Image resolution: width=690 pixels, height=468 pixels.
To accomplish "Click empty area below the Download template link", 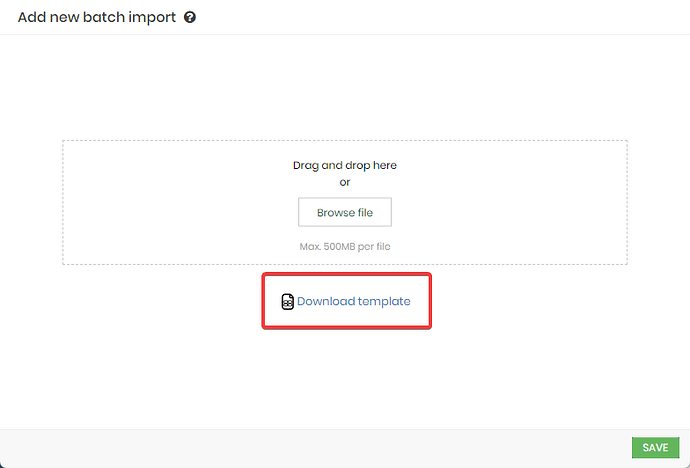I will coord(345,378).
